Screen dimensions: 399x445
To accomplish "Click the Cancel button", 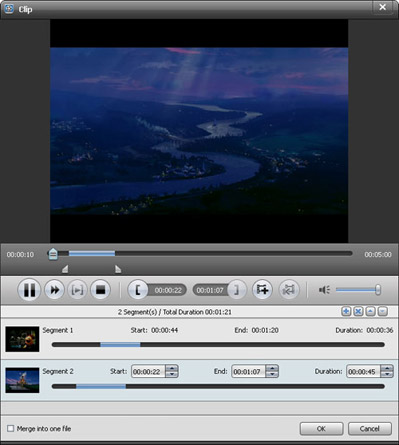I will [x=370, y=429].
